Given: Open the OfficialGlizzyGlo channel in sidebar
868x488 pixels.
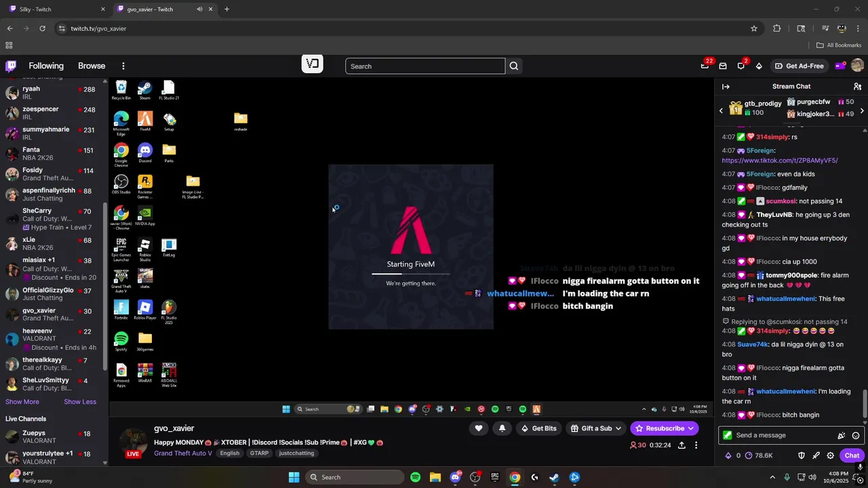Looking at the screenshot, I should tap(54, 294).
